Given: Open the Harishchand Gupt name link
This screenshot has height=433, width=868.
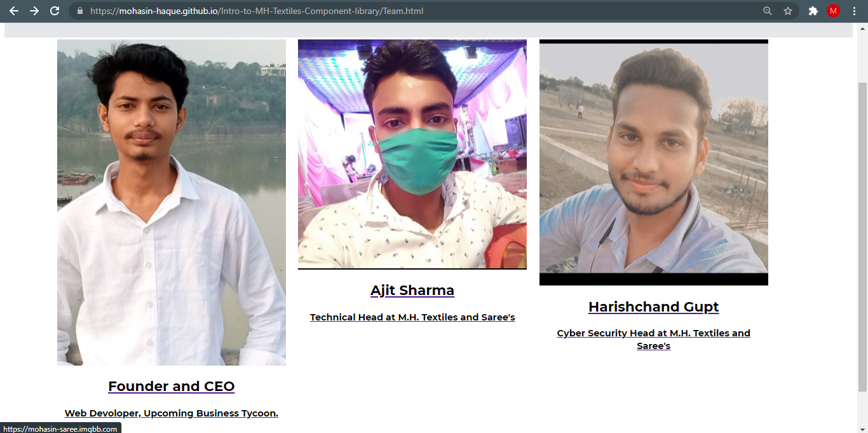Looking at the screenshot, I should pyautogui.click(x=654, y=306).
